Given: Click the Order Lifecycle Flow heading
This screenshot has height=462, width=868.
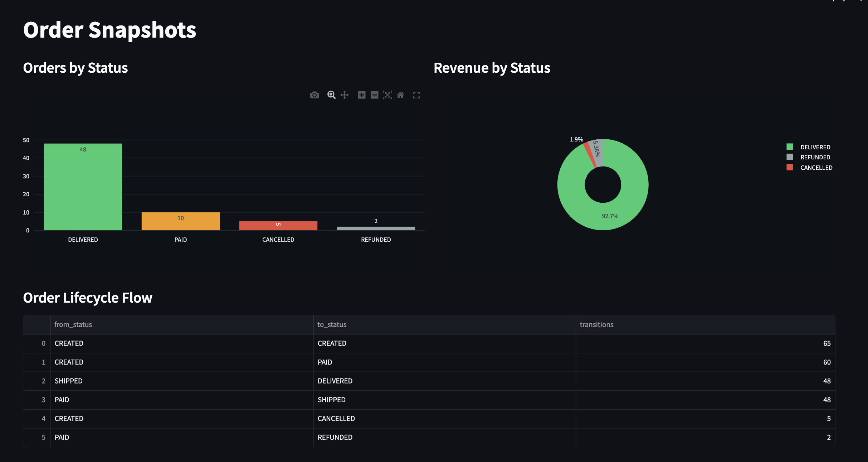Looking at the screenshot, I should [88, 298].
